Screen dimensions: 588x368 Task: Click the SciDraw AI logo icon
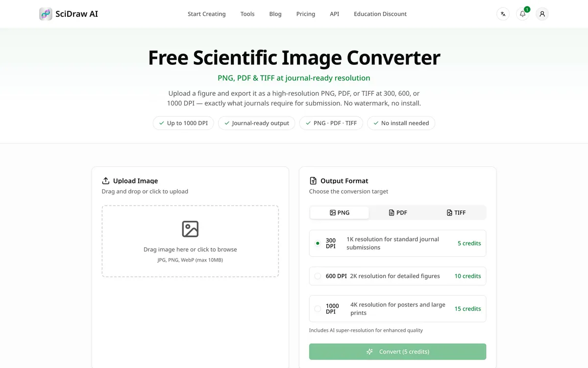(x=46, y=14)
